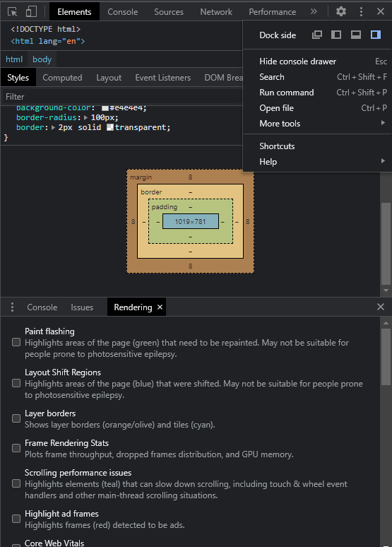Dock DevTools to the right side
The height and width of the screenshot is (547, 392).
click(376, 35)
